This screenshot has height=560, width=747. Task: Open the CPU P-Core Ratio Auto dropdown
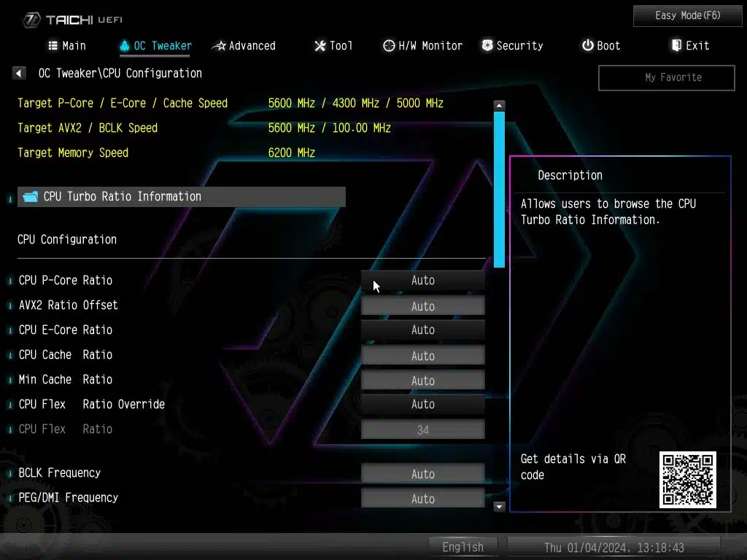click(x=422, y=281)
